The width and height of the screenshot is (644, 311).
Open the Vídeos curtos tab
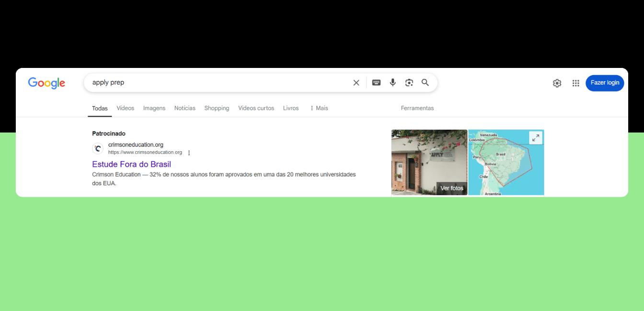click(x=256, y=108)
